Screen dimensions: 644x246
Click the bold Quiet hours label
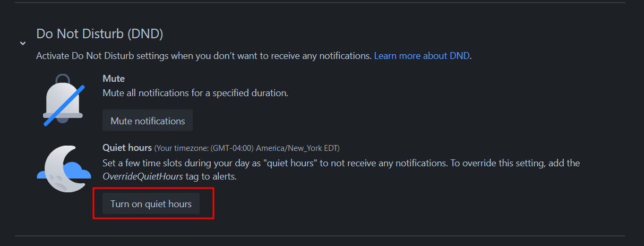127,148
